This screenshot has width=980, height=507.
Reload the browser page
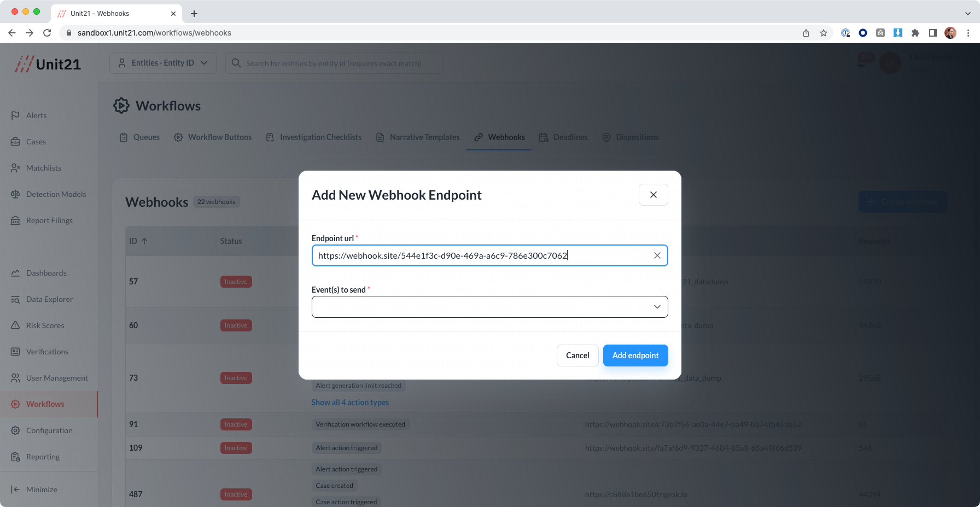click(x=47, y=33)
